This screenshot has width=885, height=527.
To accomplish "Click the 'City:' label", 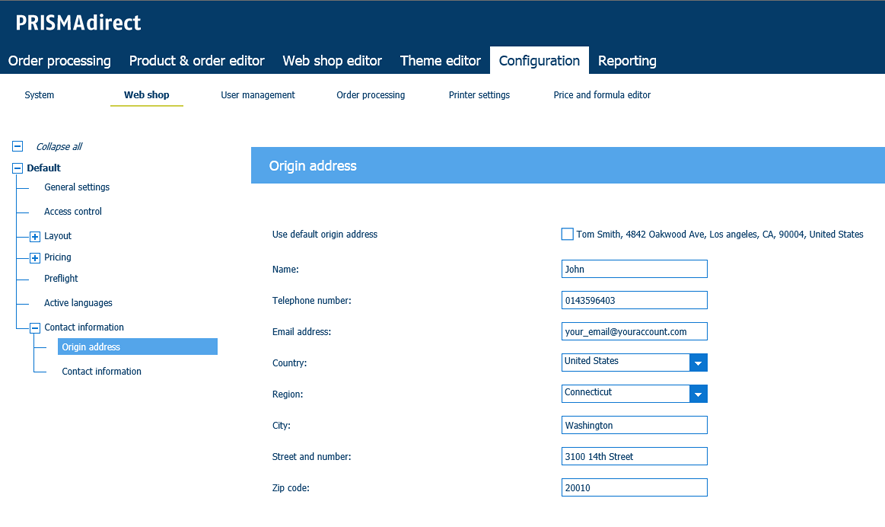I will coord(281,425).
